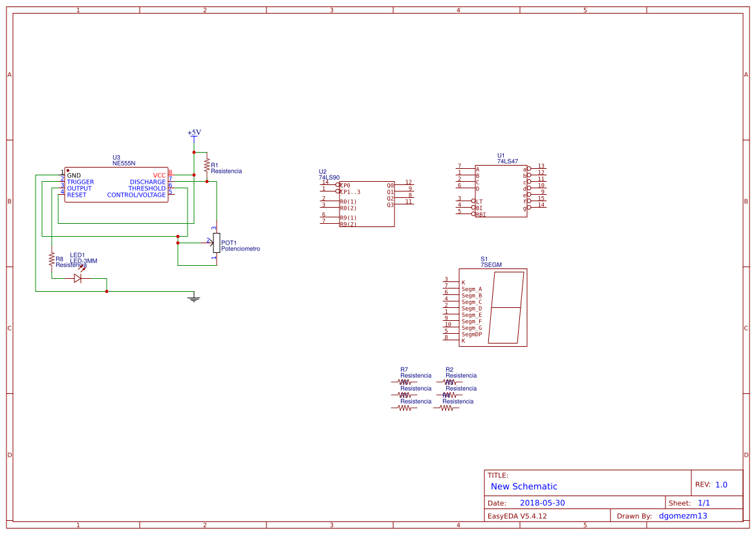Click the Segm_D pin label
The height and width of the screenshot is (535, 756).
(471, 309)
